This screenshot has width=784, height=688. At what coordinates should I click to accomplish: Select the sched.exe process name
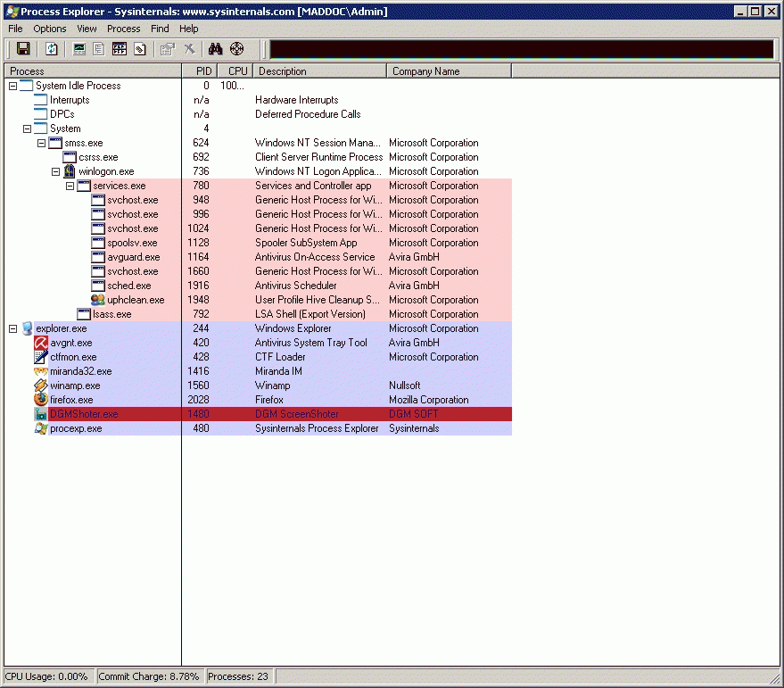129,286
